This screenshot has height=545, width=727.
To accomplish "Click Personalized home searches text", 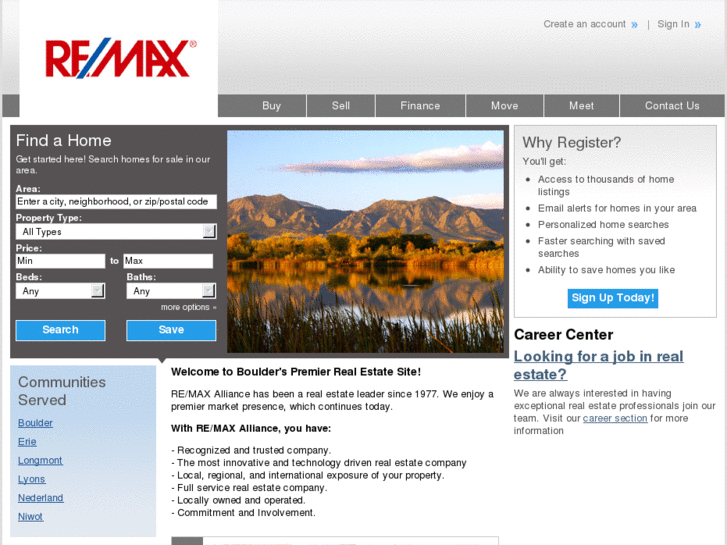I will coord(603,224).
